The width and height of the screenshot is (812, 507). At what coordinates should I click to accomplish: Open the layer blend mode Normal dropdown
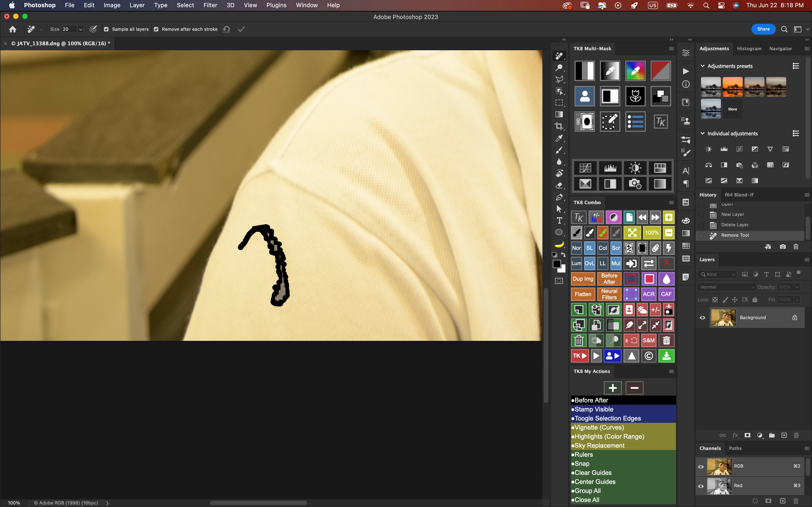[x=726, y=287]
